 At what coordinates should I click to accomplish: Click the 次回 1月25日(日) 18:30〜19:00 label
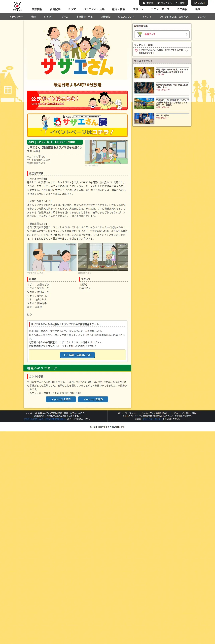click(55, 142)
